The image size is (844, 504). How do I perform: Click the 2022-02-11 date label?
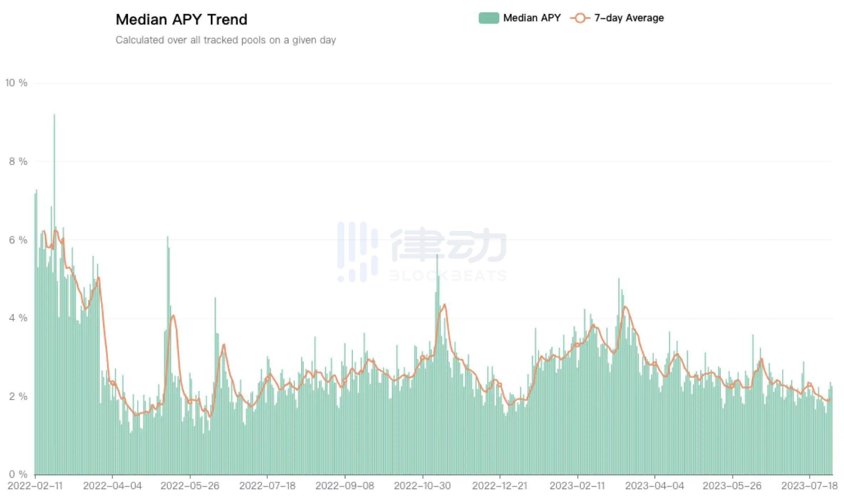(35, 486)
